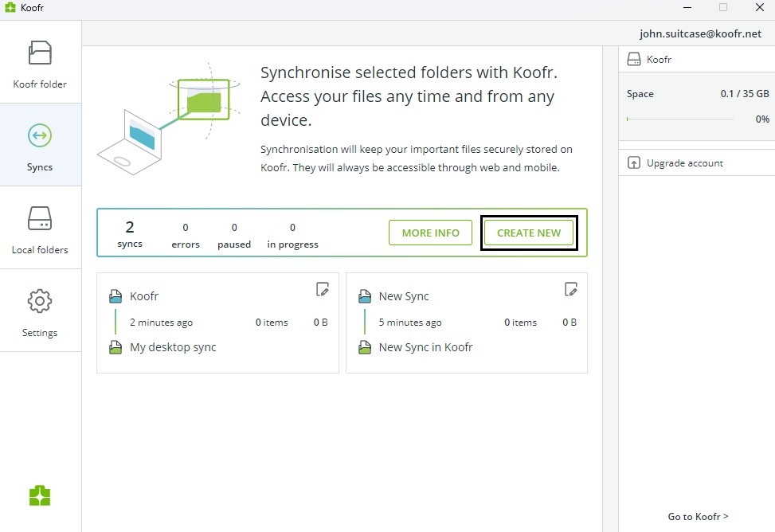The width and height of the screenshot is (775, 532).
Task: Click the Koofr sync card title
Action: coord(144,296)
